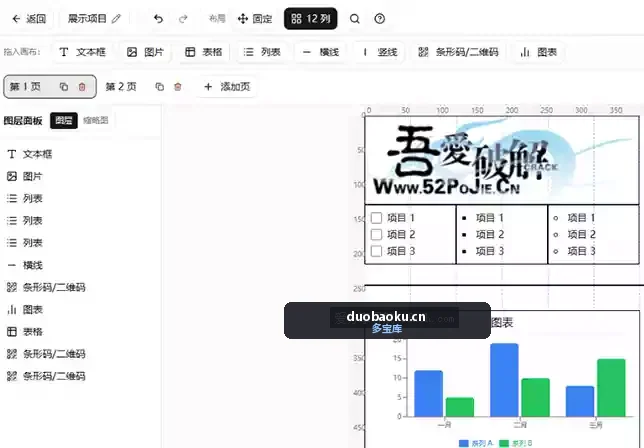Insert a 表格 from the toolbar

(x=204, y=52)
